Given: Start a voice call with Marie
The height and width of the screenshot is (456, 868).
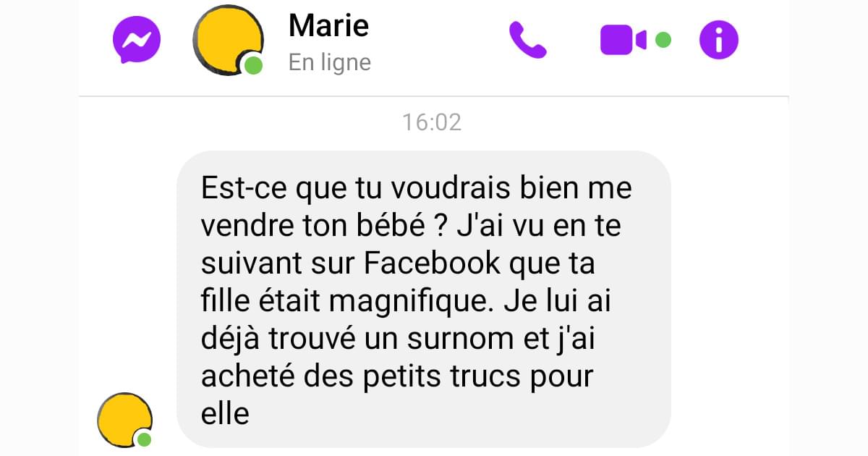Looking at the screenshot, I should (528, 40).
